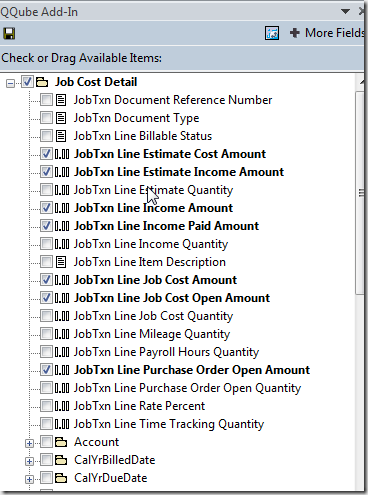Check JobTxn Line Item Description checkbox
The image size is (368, 495).
click(x=46, y=261)
